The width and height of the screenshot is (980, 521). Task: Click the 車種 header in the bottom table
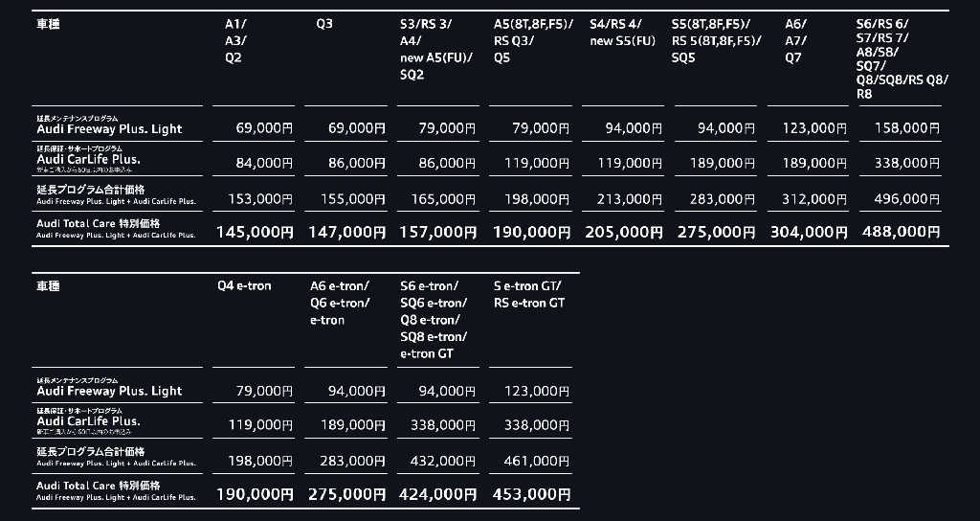48,286
